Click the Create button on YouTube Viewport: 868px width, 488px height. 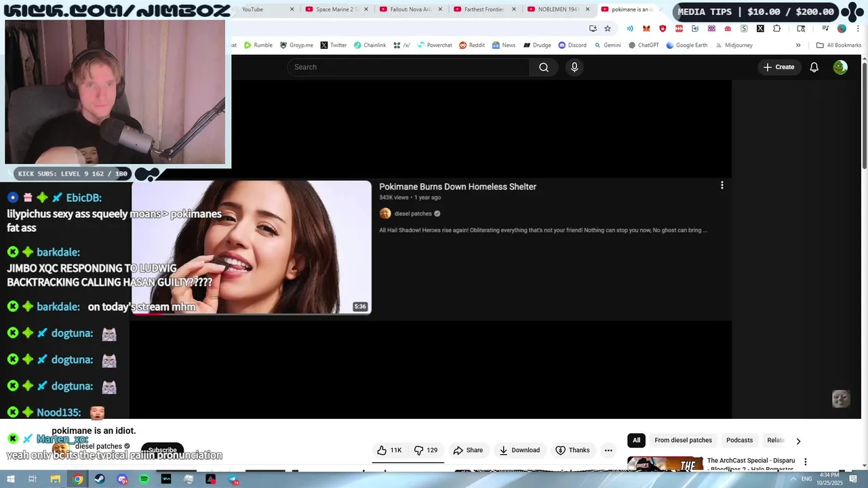(778, 67)
